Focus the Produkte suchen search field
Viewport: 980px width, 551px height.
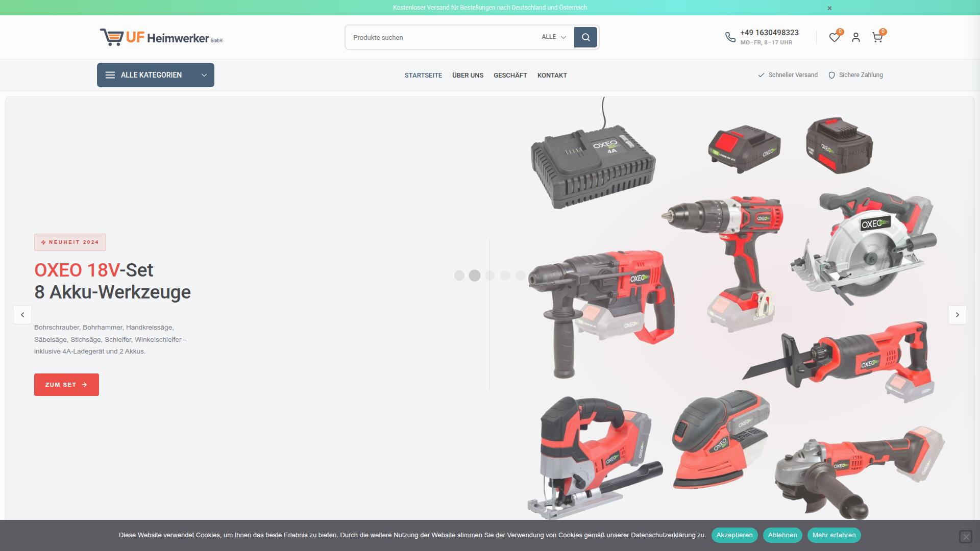click(442, 37)
